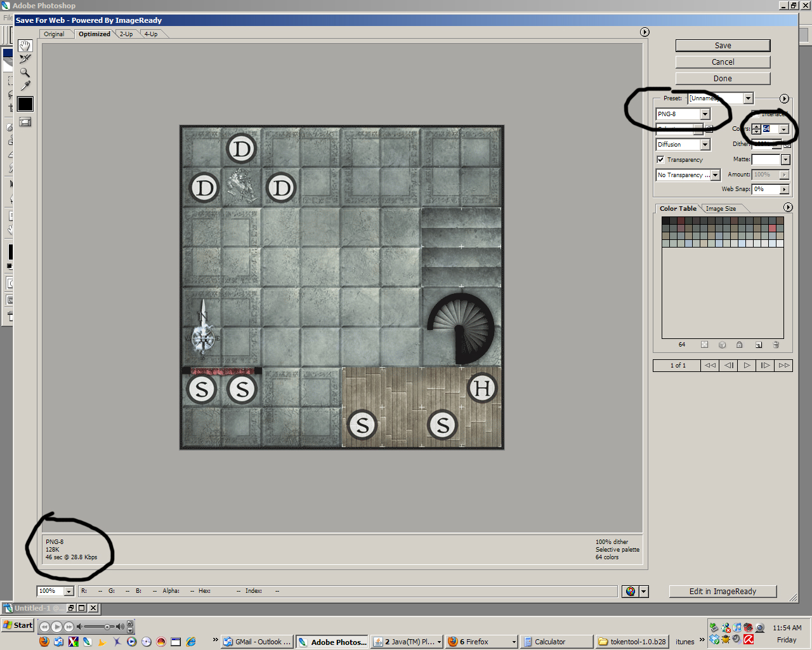
Task: Click the black eyedropper color swatch
Action: (x=25, y=104)
